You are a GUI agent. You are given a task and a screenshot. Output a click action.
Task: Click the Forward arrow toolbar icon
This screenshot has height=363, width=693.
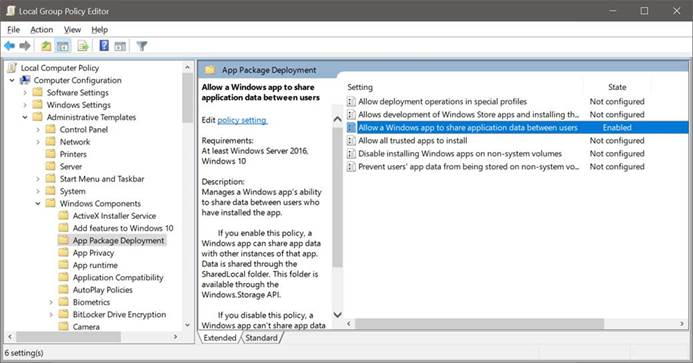tap(25, 46)
